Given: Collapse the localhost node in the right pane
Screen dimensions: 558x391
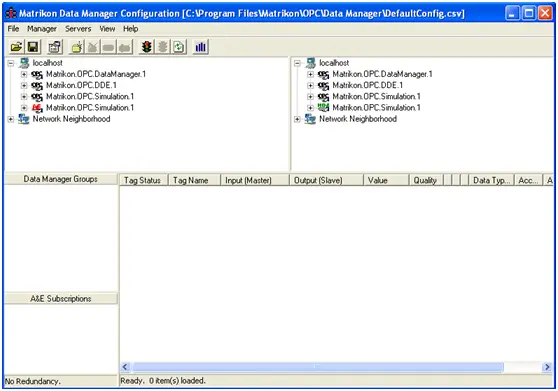Looking at the screenshot, I should tap(298, 63).
